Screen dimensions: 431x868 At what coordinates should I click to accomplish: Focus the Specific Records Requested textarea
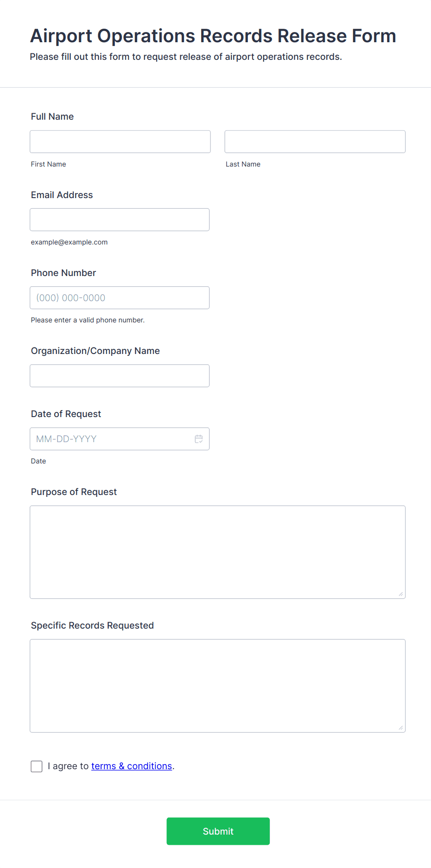pyautogui.click(x=218, y=686)
